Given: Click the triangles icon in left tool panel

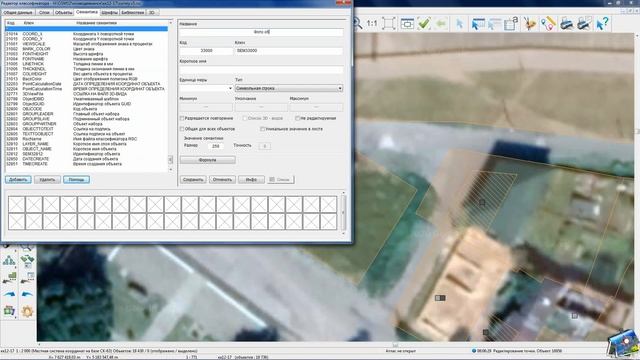Looking at the screenshot, I should (x=9, y=260).
